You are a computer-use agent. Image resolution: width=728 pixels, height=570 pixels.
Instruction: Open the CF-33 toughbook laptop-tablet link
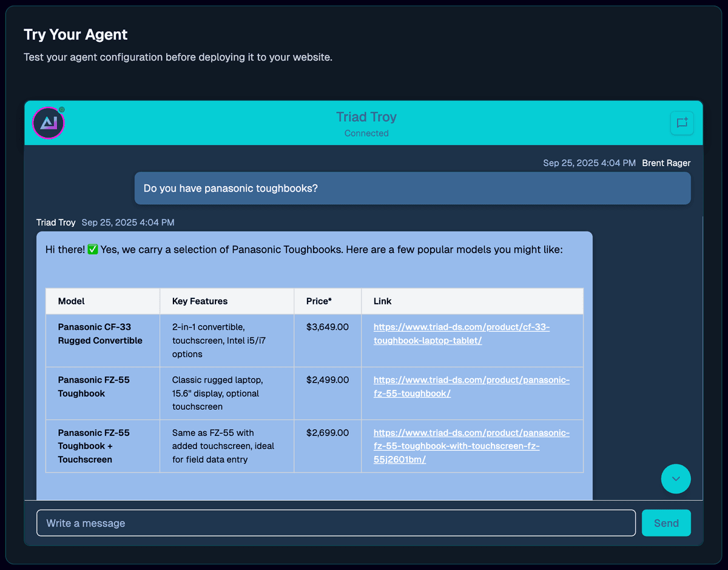(461, 334)
